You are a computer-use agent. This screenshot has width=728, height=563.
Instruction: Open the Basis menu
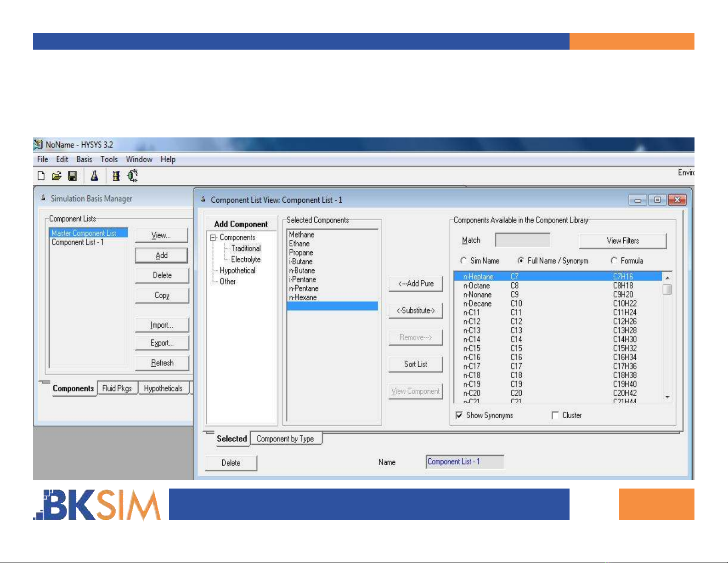click(x=84, y=159)
